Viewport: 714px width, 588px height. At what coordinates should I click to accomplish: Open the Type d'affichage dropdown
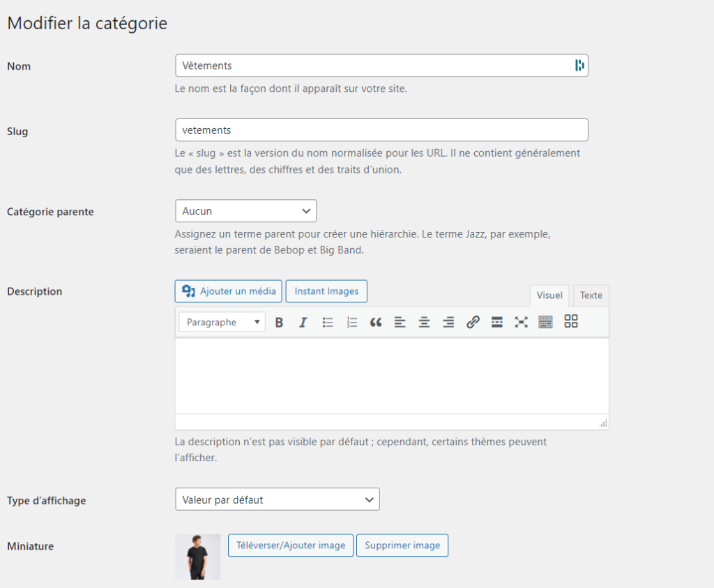[278, 500]
